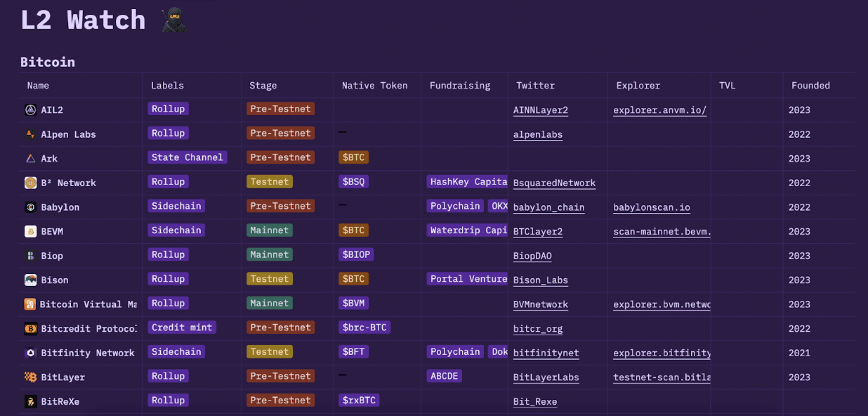This screenshot has height=416, width=868.
Task: Click the BitLayer logo icon
Action: pos(30,377)
